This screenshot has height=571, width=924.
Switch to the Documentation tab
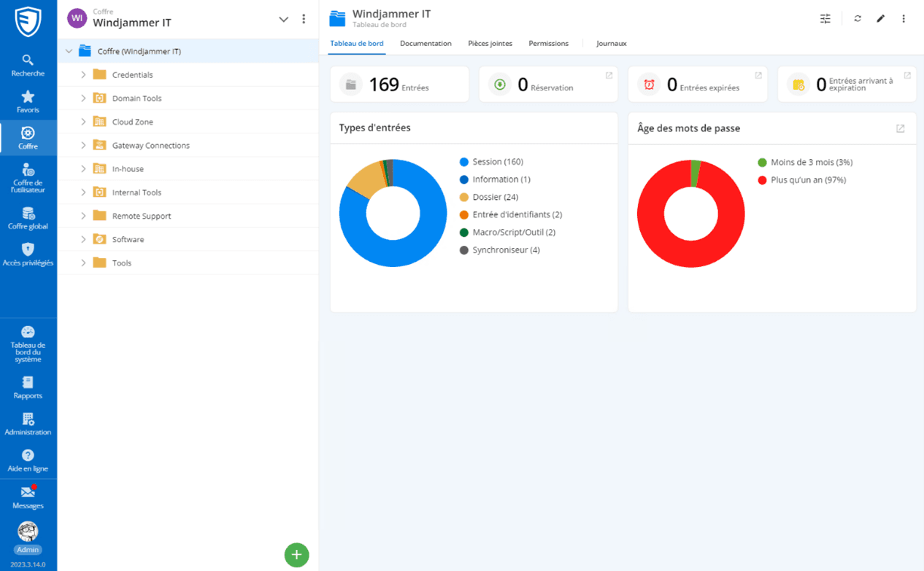pos(426,44)
